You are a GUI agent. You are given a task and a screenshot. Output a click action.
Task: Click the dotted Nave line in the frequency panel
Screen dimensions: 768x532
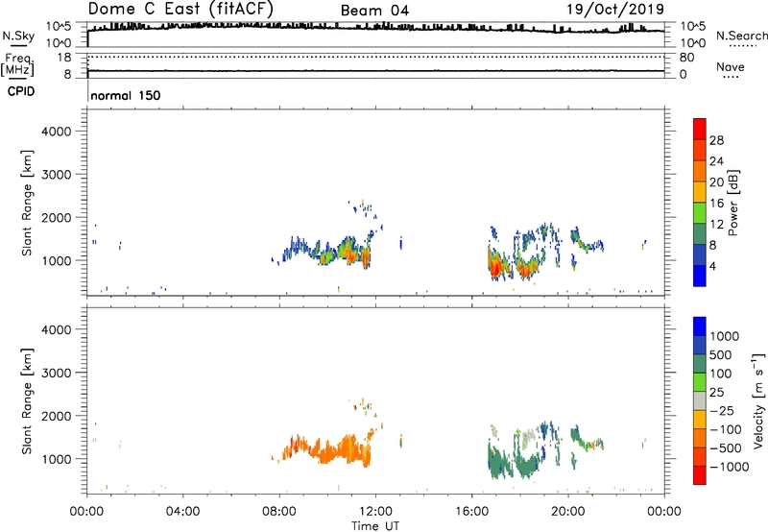375,58
